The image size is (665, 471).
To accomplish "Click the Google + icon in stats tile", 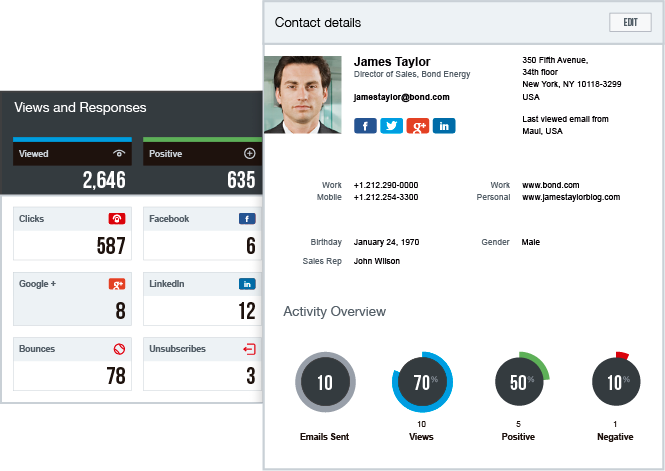I will click(x=117, y=284).
